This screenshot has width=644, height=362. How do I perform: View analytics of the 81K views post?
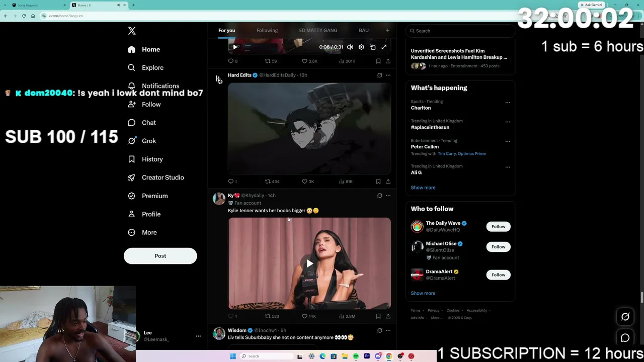346,182
